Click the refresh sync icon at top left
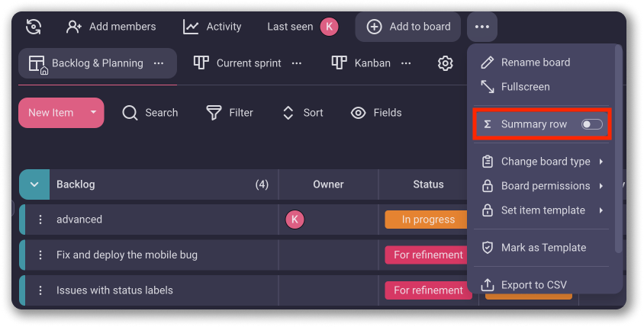 click(x=34, y=27)
